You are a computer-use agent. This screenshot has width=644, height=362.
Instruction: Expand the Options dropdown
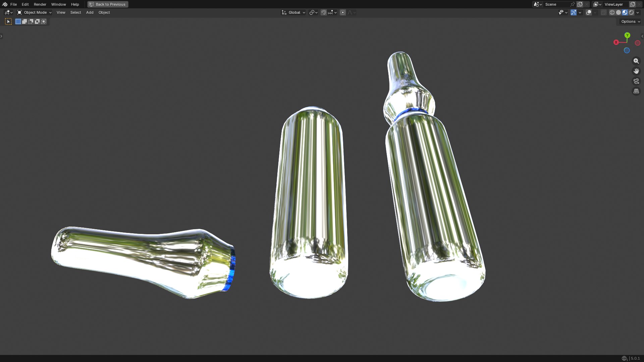click(631, 21)
